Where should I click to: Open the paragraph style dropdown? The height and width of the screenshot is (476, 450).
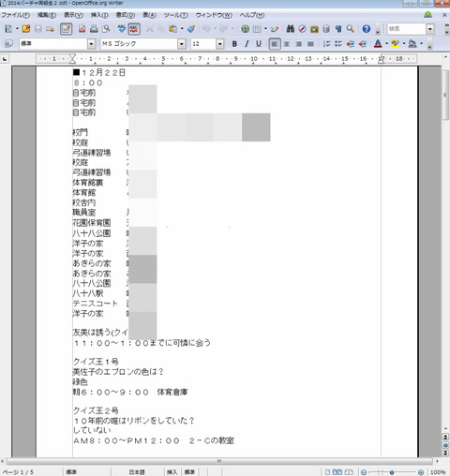click(91, 44)
